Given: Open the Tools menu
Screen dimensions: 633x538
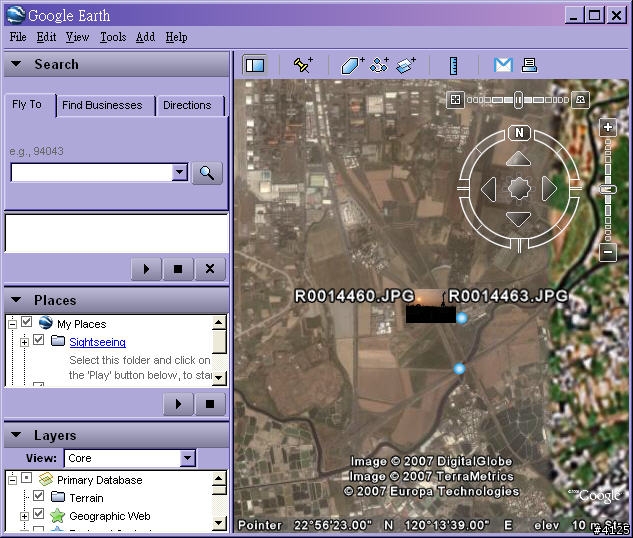Looking at the screenshot, I should (x=113, y=37).
